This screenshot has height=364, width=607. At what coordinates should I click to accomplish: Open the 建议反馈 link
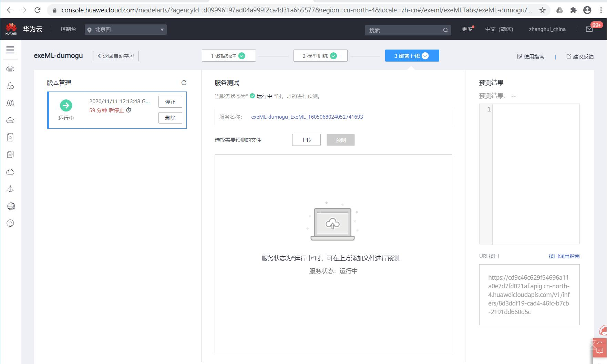[580, 56]
